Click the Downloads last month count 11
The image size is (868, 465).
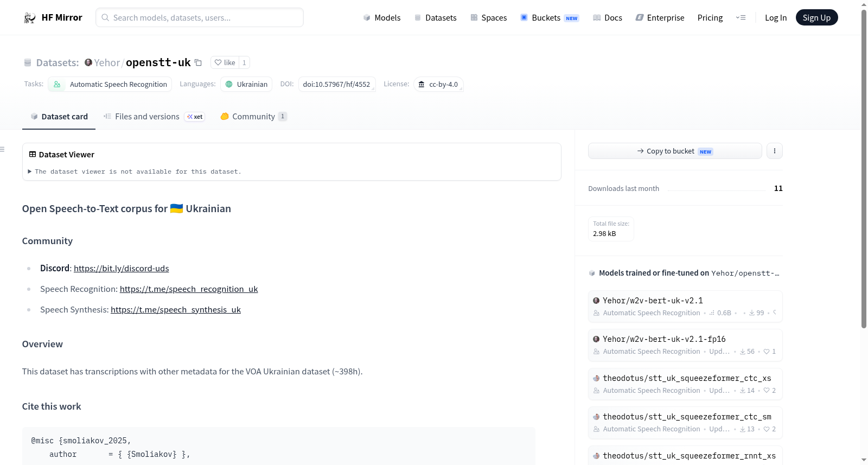click(x=778, y=188)
